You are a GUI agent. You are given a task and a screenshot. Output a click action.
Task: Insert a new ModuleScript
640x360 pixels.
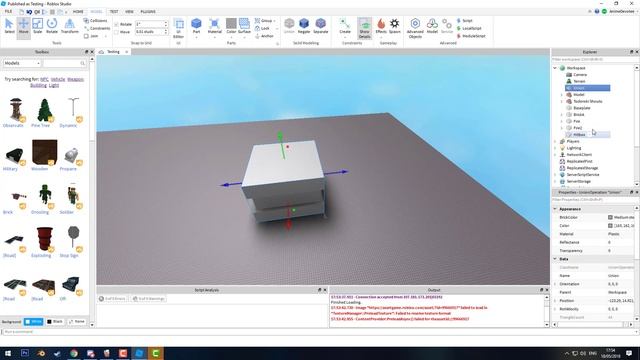[471, 36]
